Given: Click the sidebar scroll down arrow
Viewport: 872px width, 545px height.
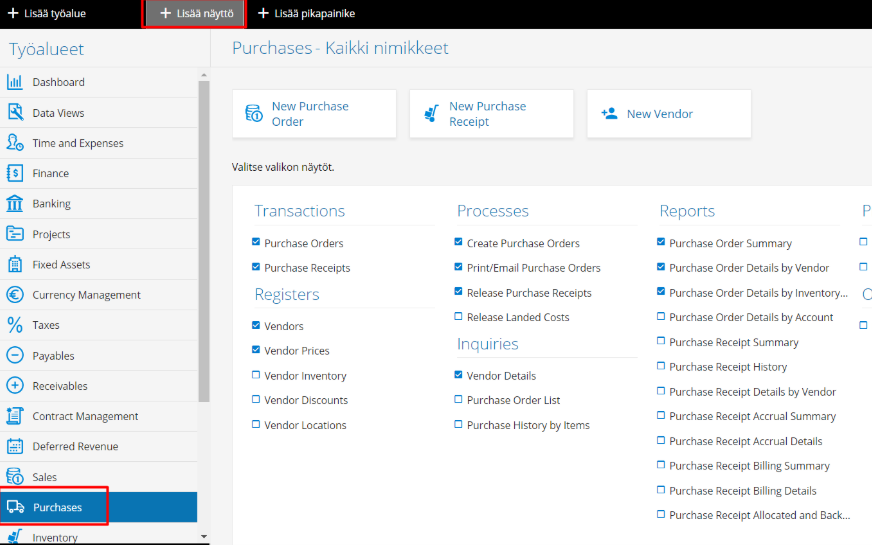Looking at the screenshot, I should [x=204, y=537].
